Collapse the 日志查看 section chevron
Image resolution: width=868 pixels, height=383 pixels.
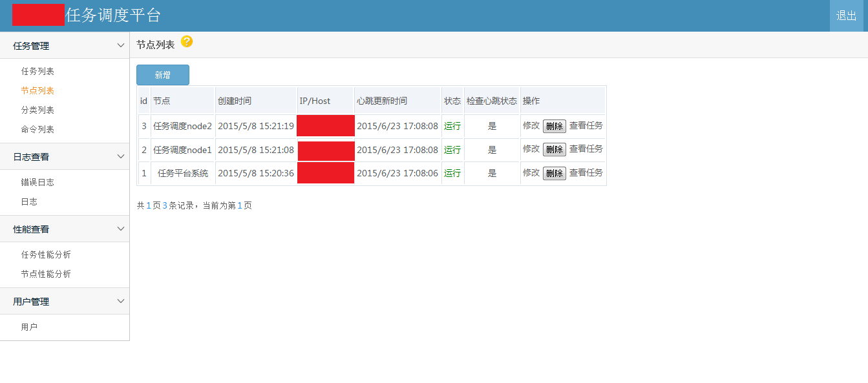120,156
